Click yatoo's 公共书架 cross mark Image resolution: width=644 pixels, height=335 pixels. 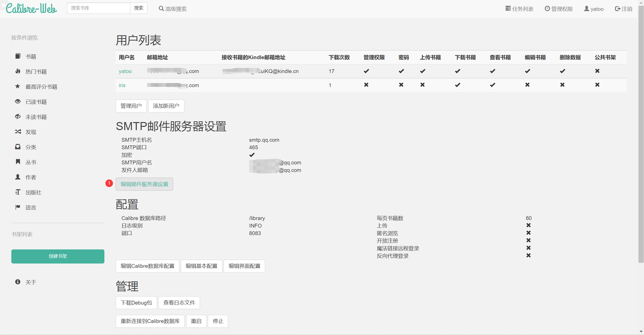597,71
